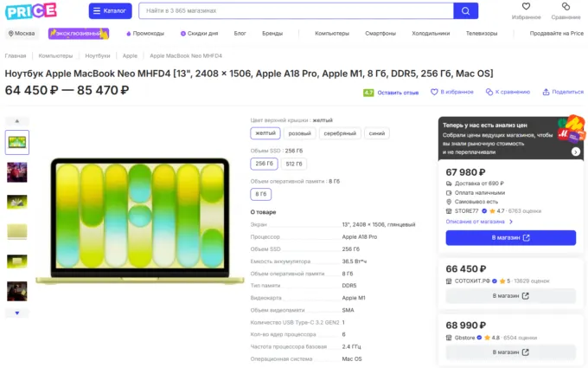This screenshot has width=588, height=368.
Task: Go to Apple breadcrumb
Action: click(130, 56)
